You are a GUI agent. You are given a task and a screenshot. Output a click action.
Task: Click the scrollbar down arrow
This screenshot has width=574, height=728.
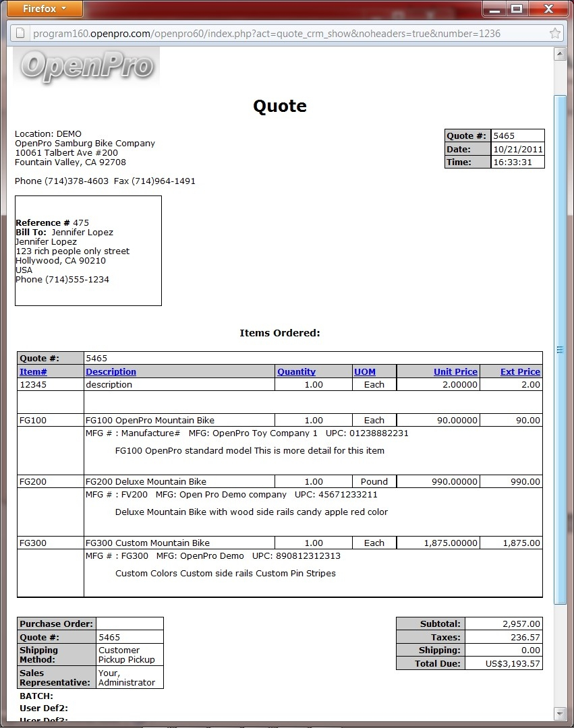tap(559, 712)
